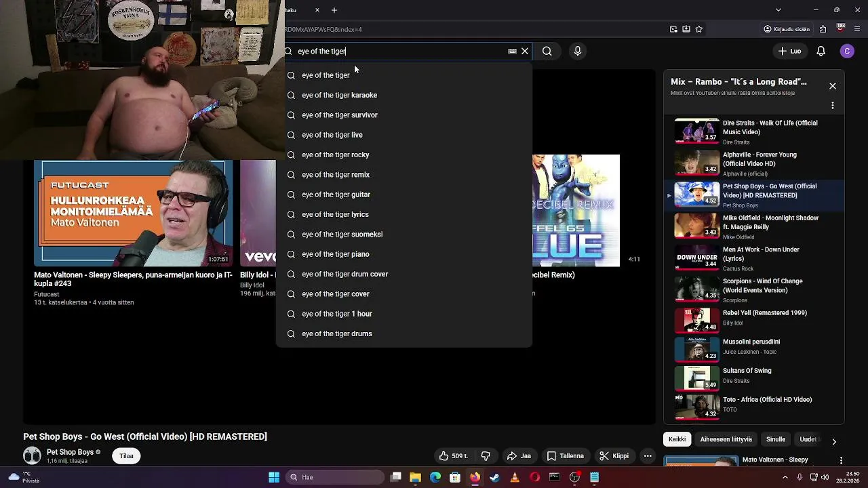868x488 pixels.
Task: Select suggestion 'eye of the tiger karaoke'
Action: (403, 95)
